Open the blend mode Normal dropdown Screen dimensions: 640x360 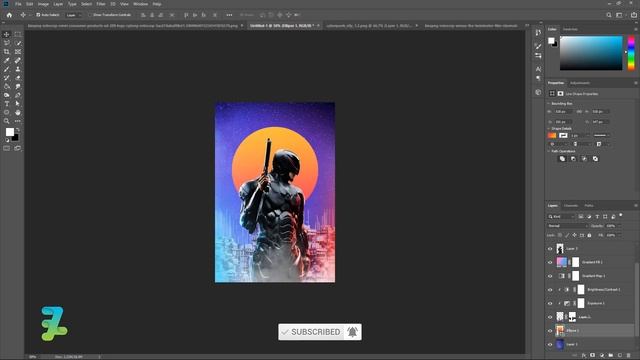click(568, 226)
